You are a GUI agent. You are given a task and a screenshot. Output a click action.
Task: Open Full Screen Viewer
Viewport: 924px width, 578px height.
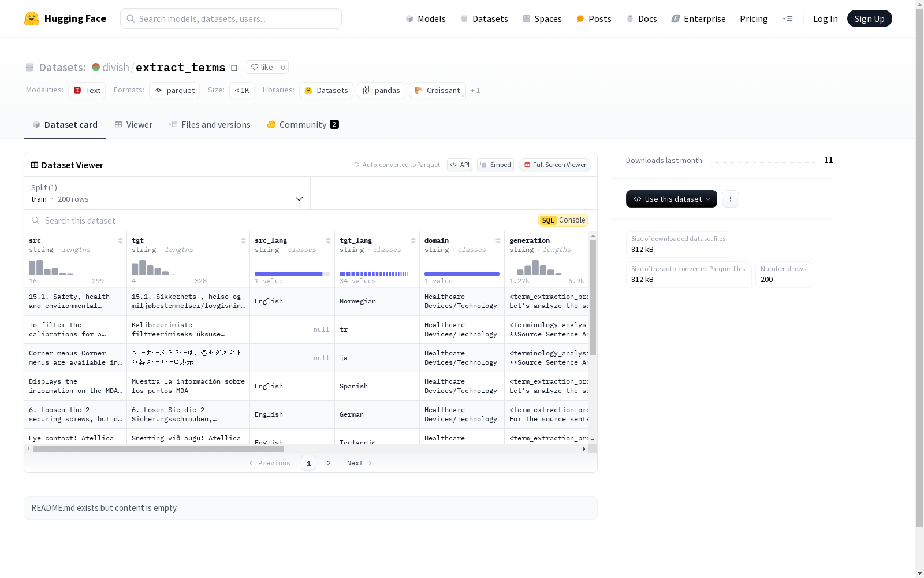[555, 165]
